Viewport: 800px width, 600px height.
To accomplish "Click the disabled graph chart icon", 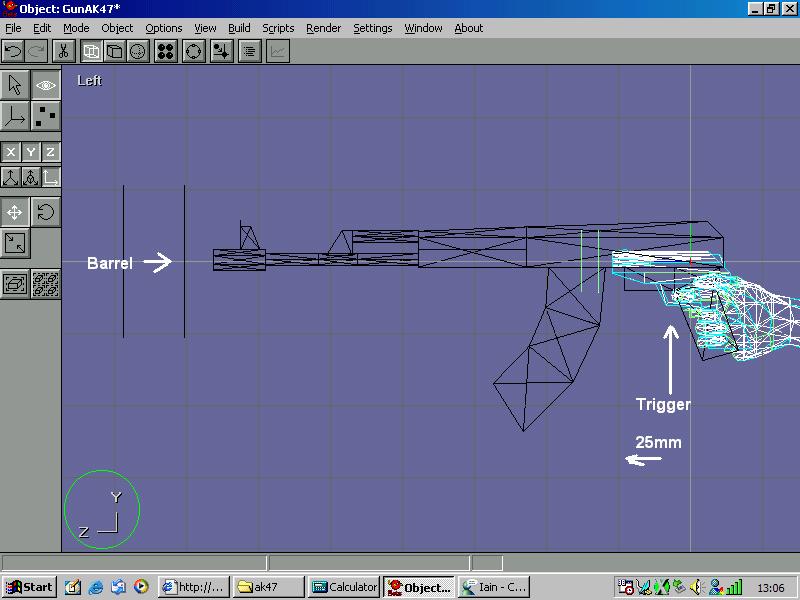I will (x=278, y=51).
